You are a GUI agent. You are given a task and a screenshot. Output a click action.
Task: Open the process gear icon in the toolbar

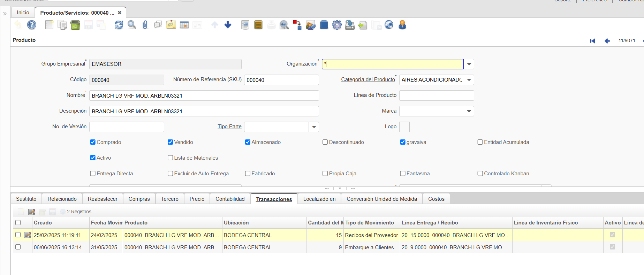point(337,25)
